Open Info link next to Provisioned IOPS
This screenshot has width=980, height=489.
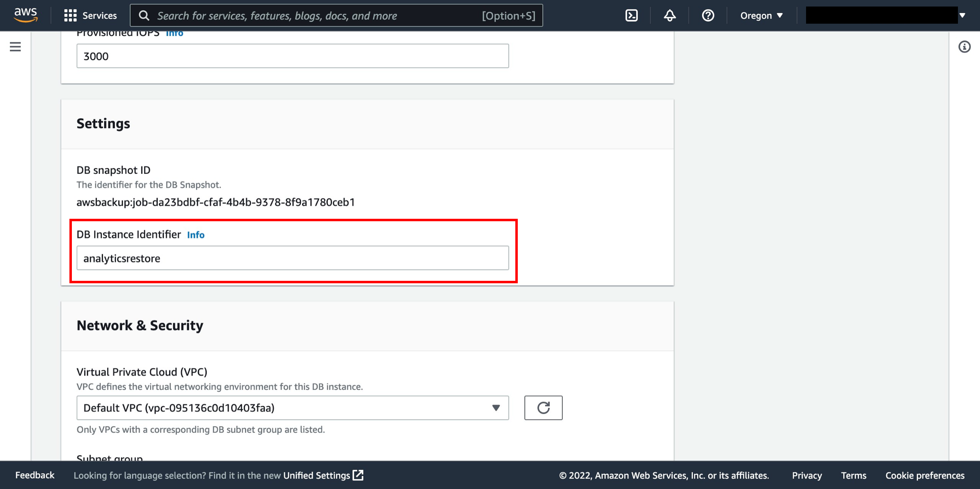click(x=174, y=33)
